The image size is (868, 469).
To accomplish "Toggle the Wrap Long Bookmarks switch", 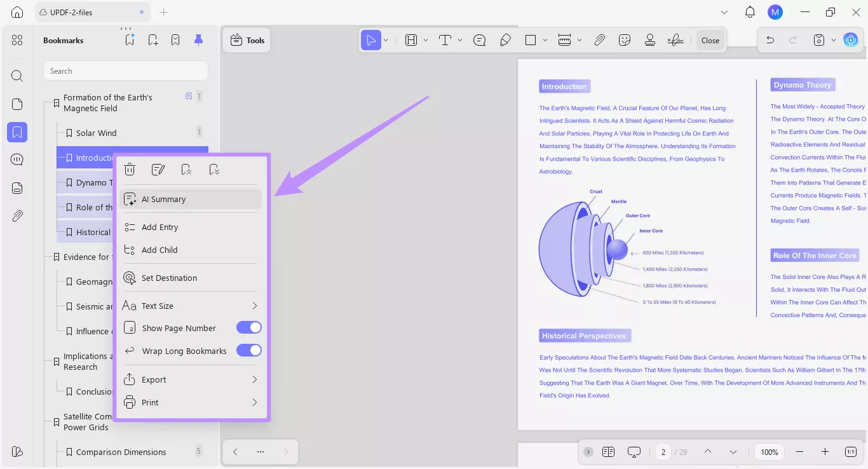I will point(249,350).
